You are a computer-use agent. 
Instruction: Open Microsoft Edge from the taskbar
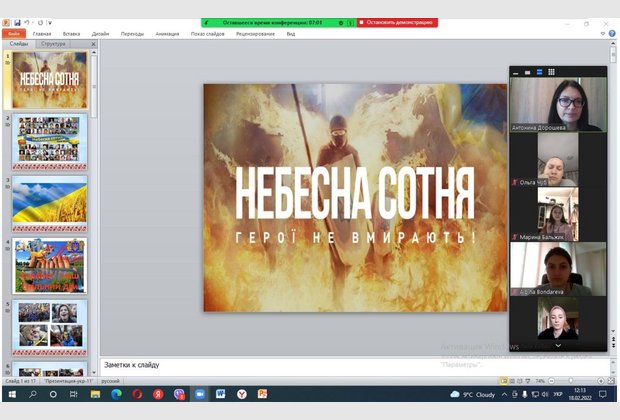(116, 395)
